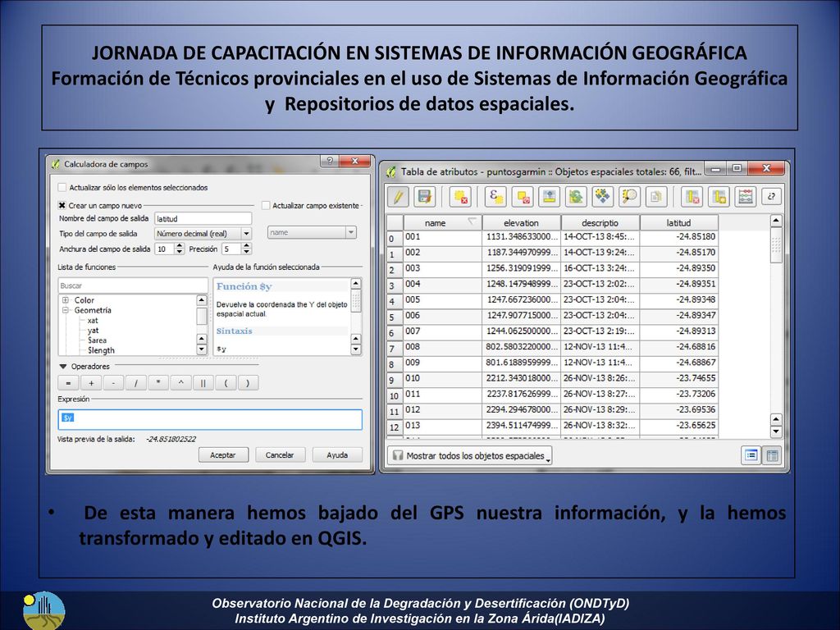
Task: Click latitud cell -23.74655
Action: coord(678,378)
